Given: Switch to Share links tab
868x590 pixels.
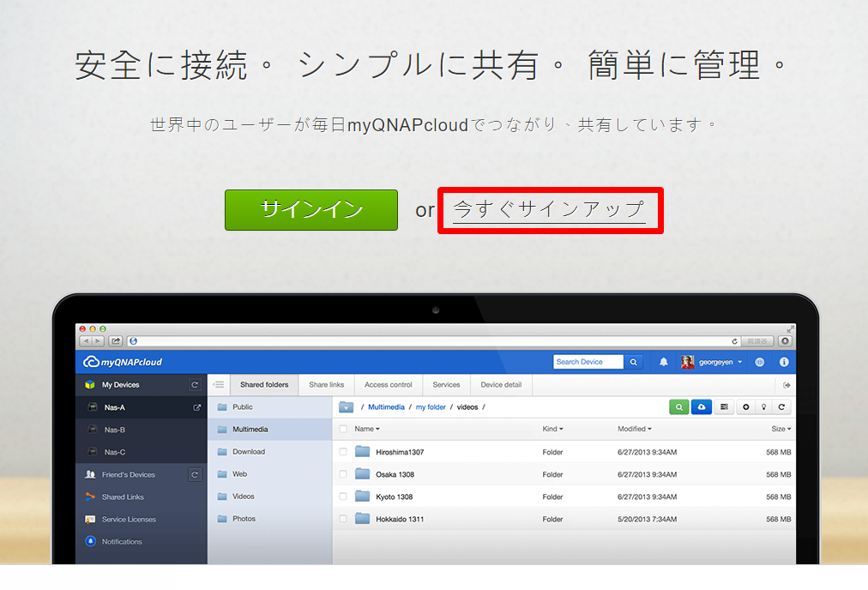Looking at the screenshot, I should click(x=326, y=385).
